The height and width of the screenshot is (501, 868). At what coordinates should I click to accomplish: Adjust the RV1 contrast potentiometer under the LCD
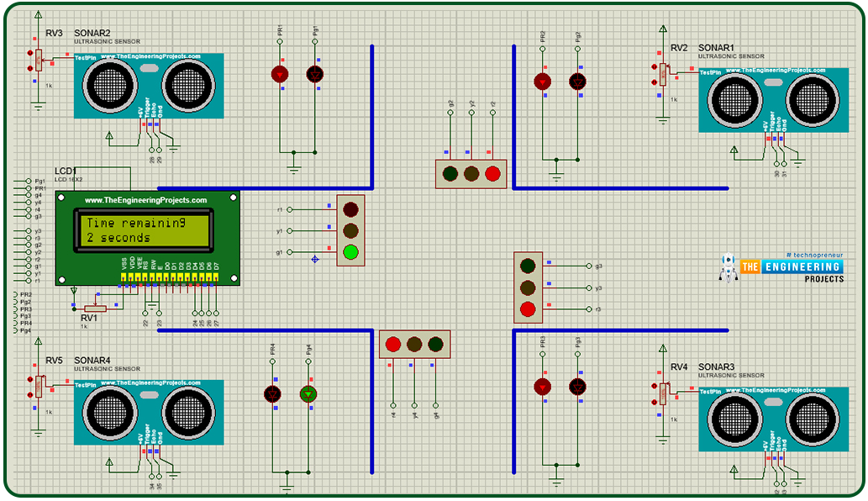pos(95,309)
